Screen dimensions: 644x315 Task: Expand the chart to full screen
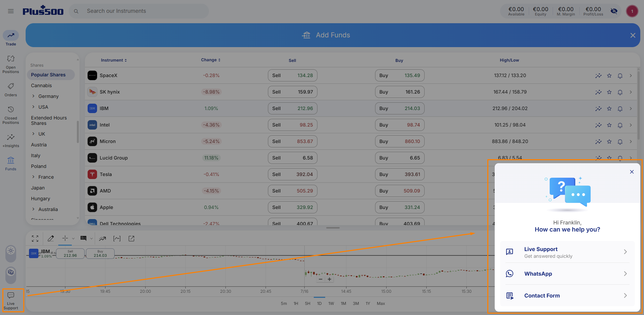pos(35,239)
